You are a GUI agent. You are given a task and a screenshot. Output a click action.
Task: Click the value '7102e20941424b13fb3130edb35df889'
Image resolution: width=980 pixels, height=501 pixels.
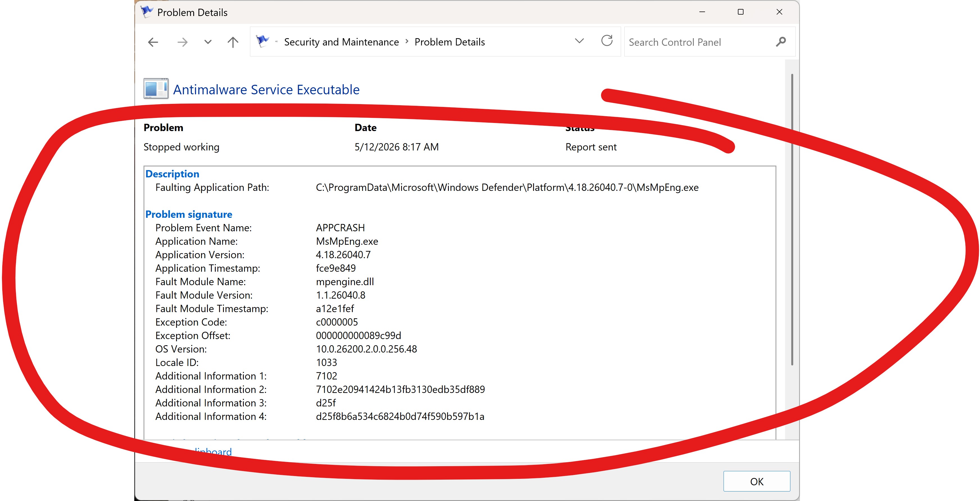click(400, 389)
